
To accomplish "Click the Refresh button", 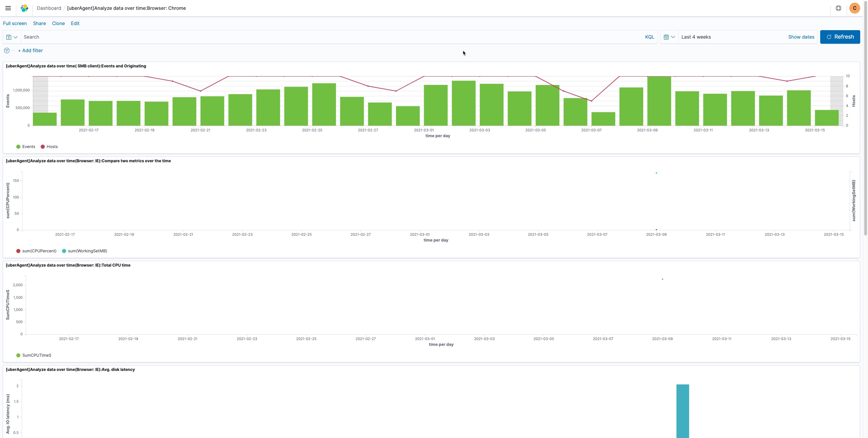I will [840, 37].
